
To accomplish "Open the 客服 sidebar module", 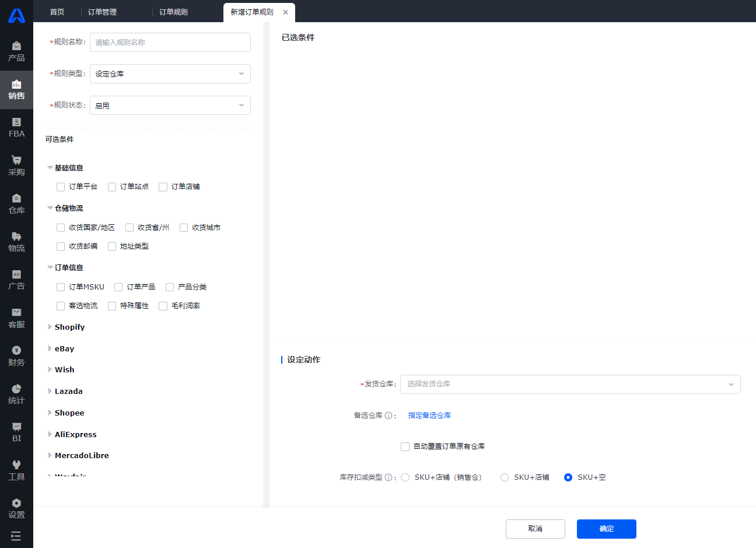I will [16, 318].
